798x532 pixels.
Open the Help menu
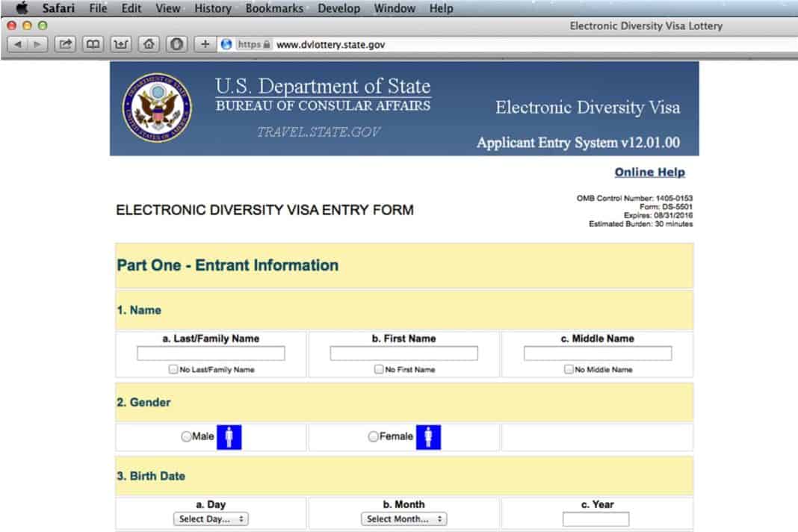[x=442, y=8]
